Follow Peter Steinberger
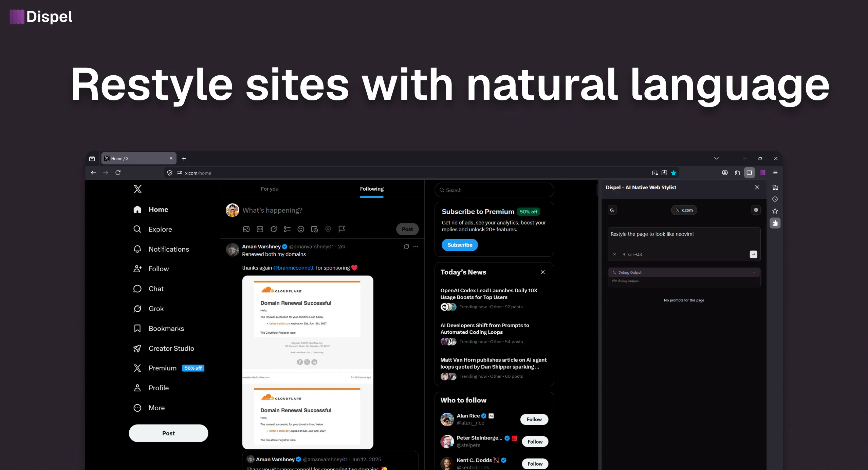 tap(535, 442)
